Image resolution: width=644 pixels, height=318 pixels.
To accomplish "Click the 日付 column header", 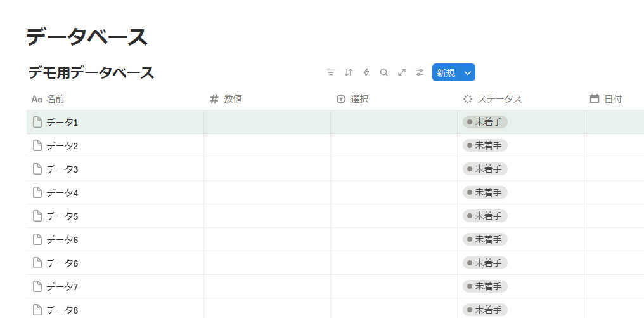I will coord(612,99).
